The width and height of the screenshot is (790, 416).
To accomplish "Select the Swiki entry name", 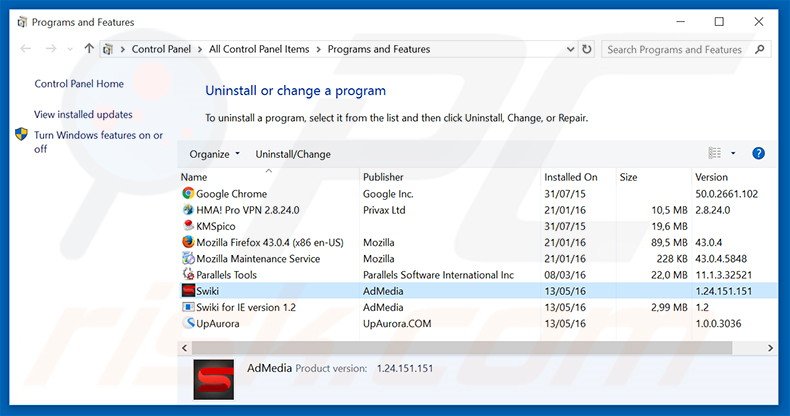I will [x=207, y=291].
